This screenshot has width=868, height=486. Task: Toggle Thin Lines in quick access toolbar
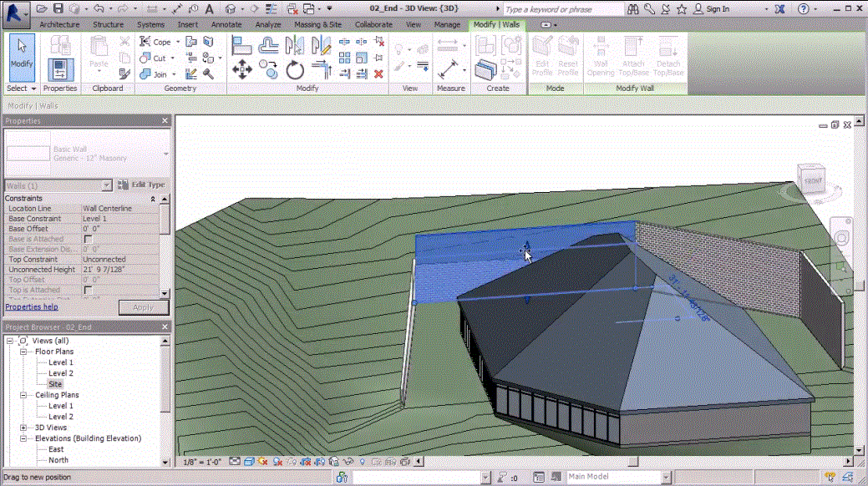[271, 9]
